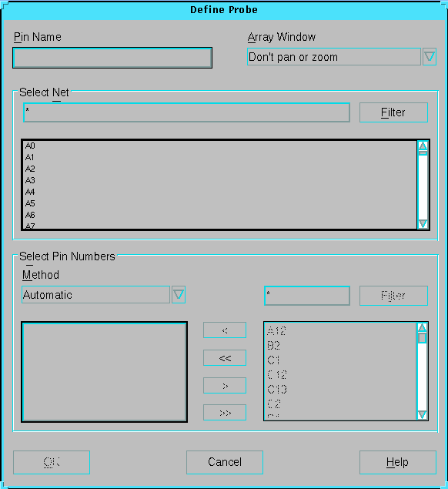Image resolution: width=448 pixels, height=489 pixels.
Task: Choose net A6 from the list
Action: (30, 215)
